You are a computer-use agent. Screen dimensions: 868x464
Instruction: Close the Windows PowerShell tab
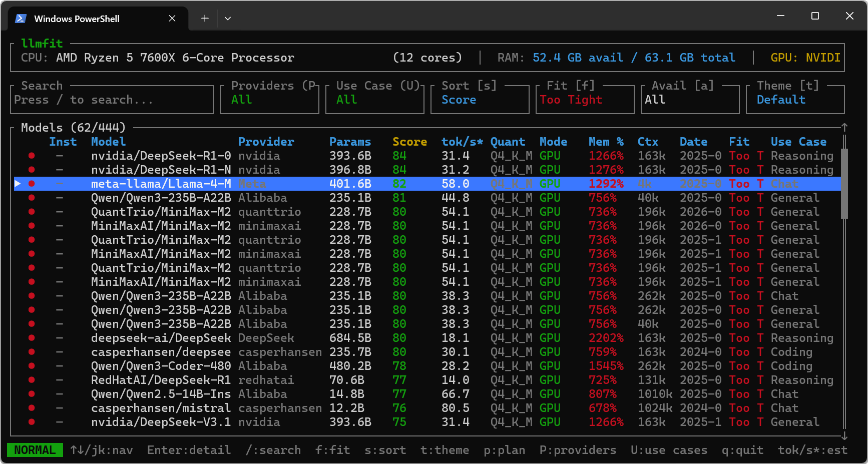click(172, 19)
